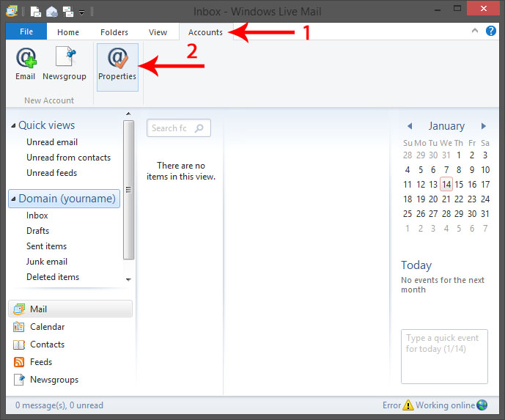Select January 14 in the calendar
505x420 pixels.
point(446,185)
